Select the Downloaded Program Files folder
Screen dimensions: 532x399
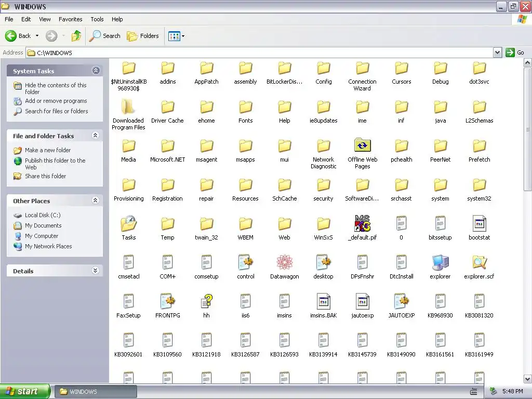pos(128,107)
